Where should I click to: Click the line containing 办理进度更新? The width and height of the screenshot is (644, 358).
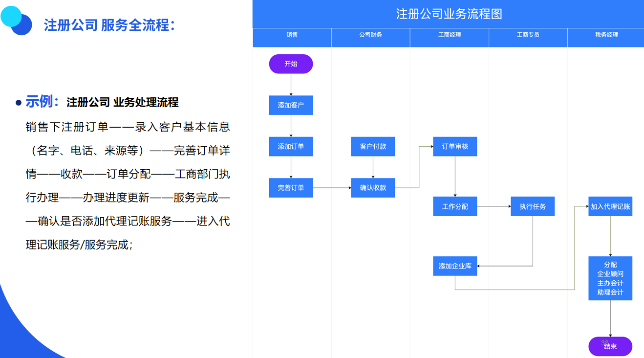[x=128, y=198]
